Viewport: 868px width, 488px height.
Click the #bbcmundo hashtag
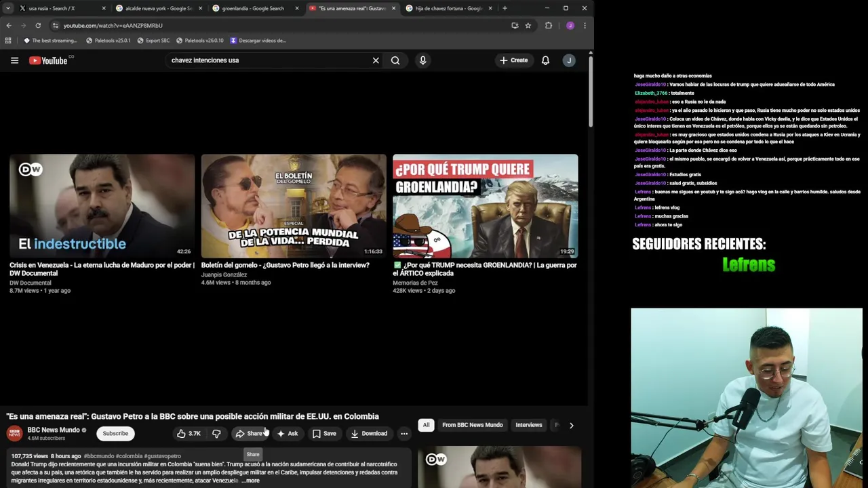tap(98, 456)
